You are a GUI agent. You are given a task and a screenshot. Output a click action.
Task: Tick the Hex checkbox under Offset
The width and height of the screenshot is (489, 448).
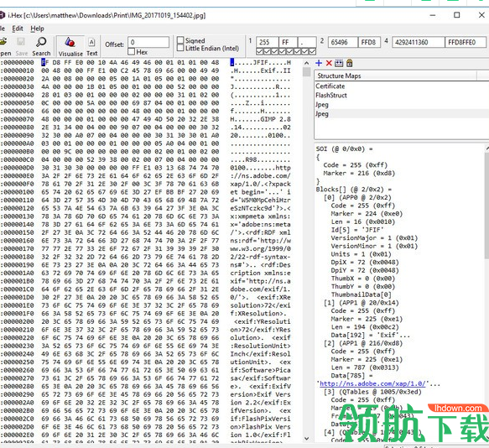[x=132, y=51]
